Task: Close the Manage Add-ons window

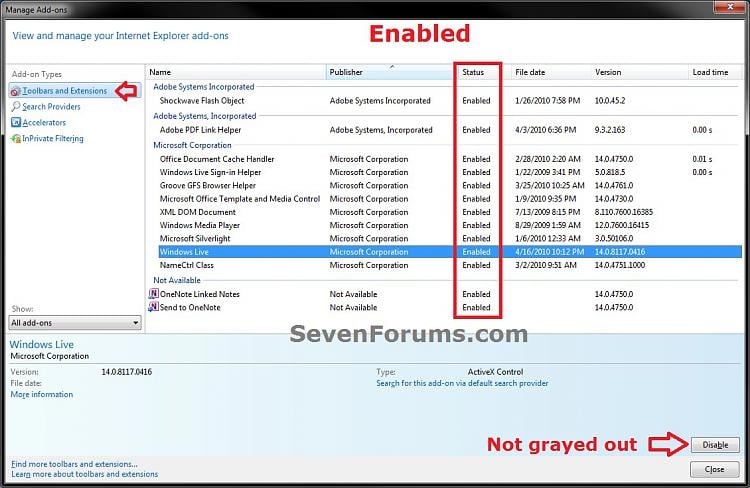Action: tap(730, 7)
